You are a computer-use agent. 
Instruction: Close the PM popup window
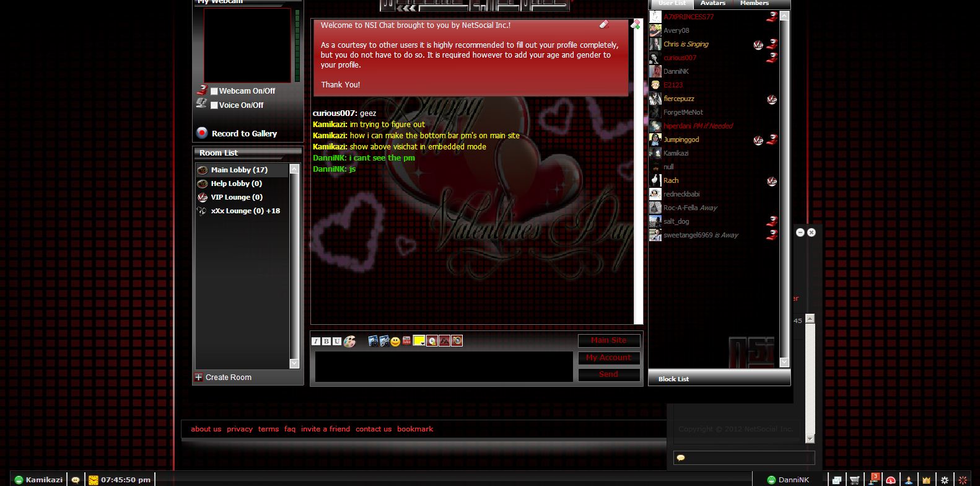tap(812, 232)
